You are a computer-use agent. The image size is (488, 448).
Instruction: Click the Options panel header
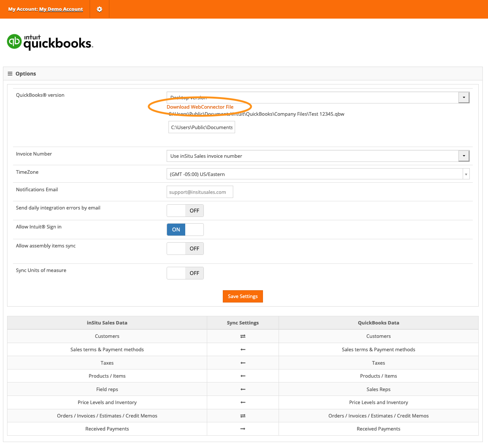(x=243, y=74)
